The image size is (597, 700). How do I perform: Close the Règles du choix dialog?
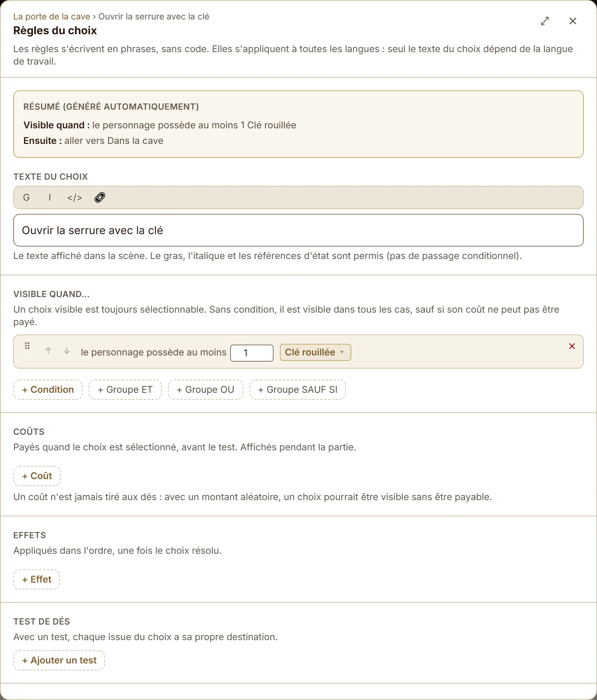click(573, 21)
